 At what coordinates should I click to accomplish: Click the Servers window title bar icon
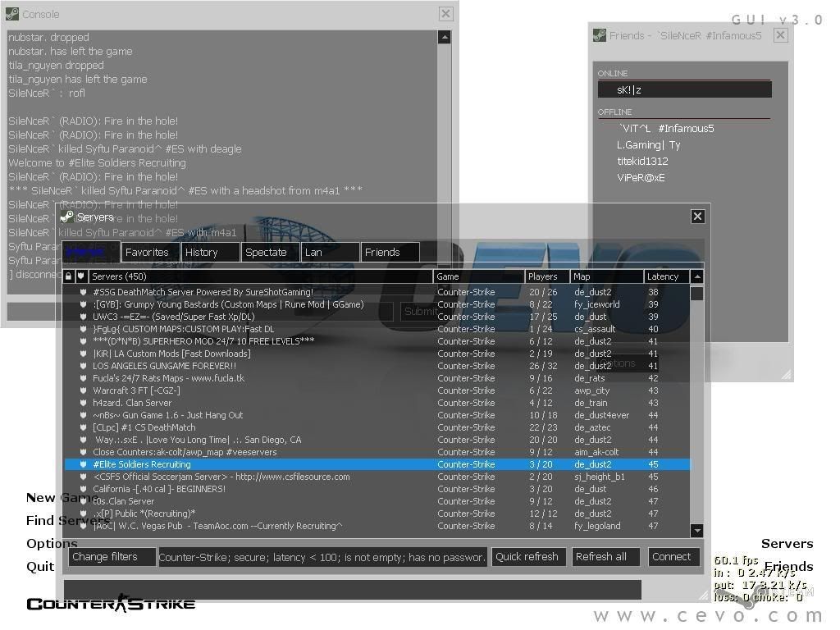[67, 217]
